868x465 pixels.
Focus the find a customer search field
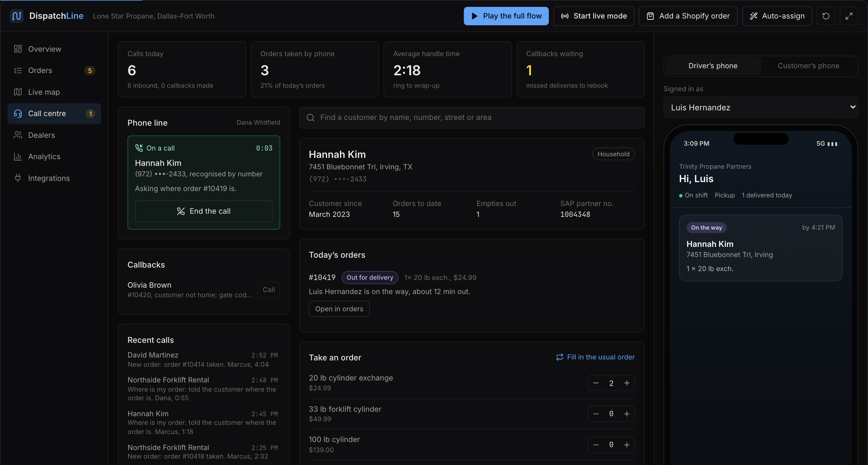click(472, 118)
